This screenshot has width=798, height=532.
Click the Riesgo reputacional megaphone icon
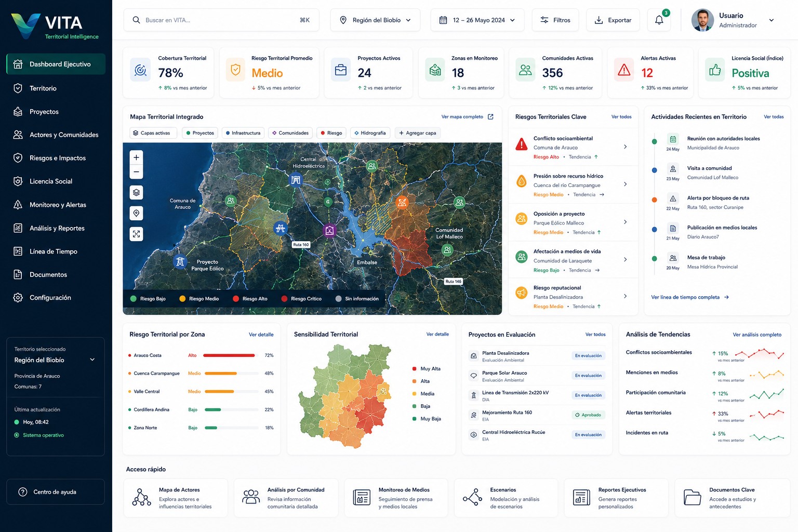pyautogui.click(x=522, y=293)
